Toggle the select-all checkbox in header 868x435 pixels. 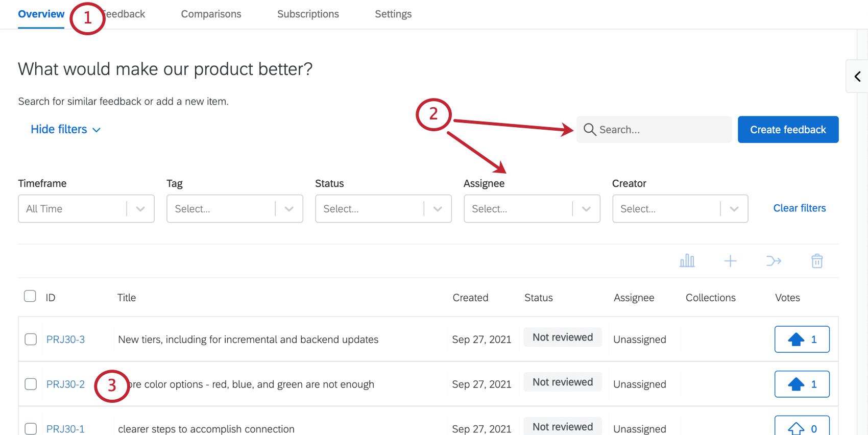click(x=30, y=296)
